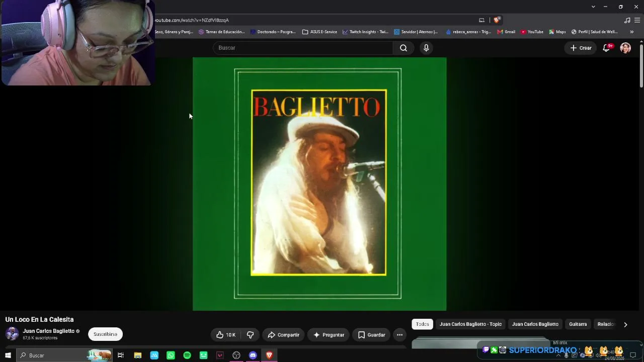
Task: Expand the browser tab search chevron
Action: click(593, 7)
